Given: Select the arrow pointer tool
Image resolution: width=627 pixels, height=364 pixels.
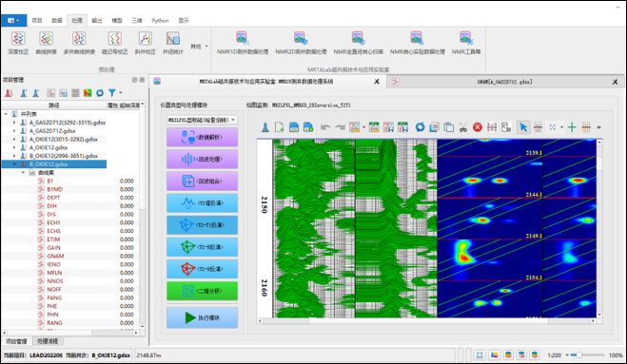Looking at the screenshot, I should point(523,127).
